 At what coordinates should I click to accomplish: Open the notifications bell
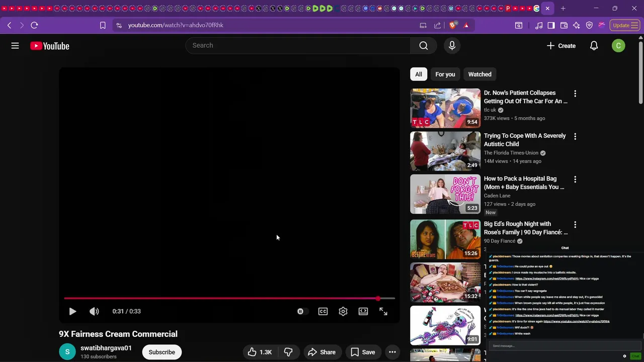pyautogui.click(x=594, y=46)
